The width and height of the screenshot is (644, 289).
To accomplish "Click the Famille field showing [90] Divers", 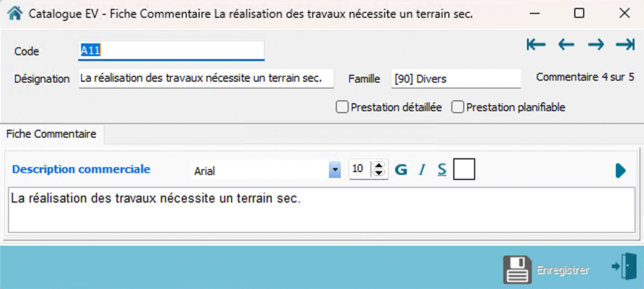I will tap(456, 79).
